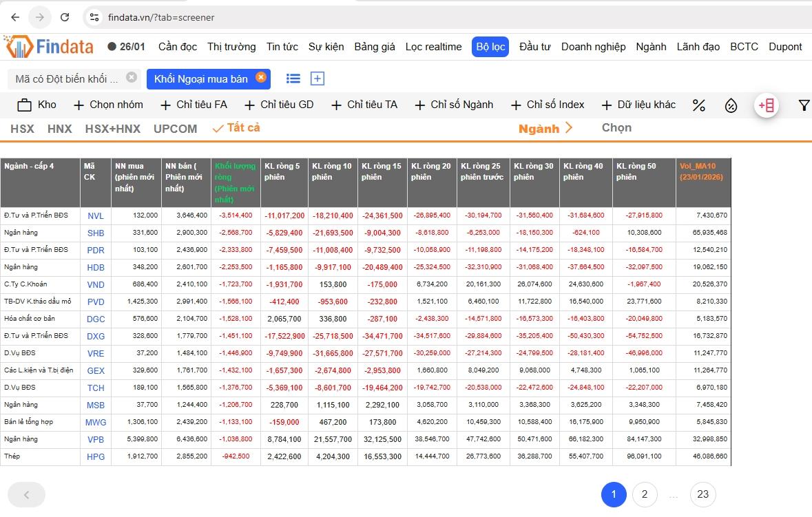Close the 'Mã có Đột biến khối' tab
The image size is (812, 517).
tap(132, 78)
